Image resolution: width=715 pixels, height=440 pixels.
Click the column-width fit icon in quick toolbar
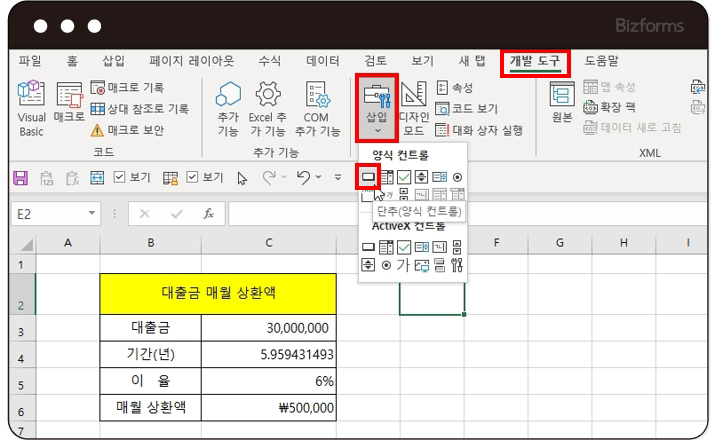[97, 178]
